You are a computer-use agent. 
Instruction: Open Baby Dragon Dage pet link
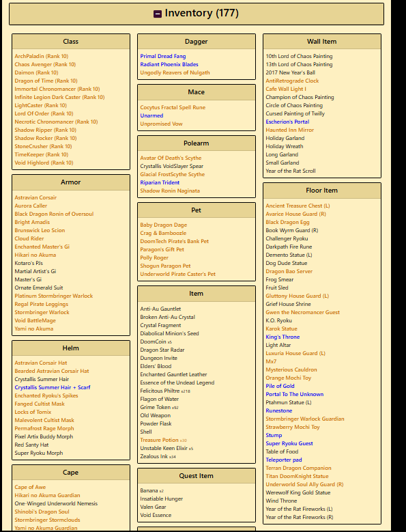[x=164, y=225]
